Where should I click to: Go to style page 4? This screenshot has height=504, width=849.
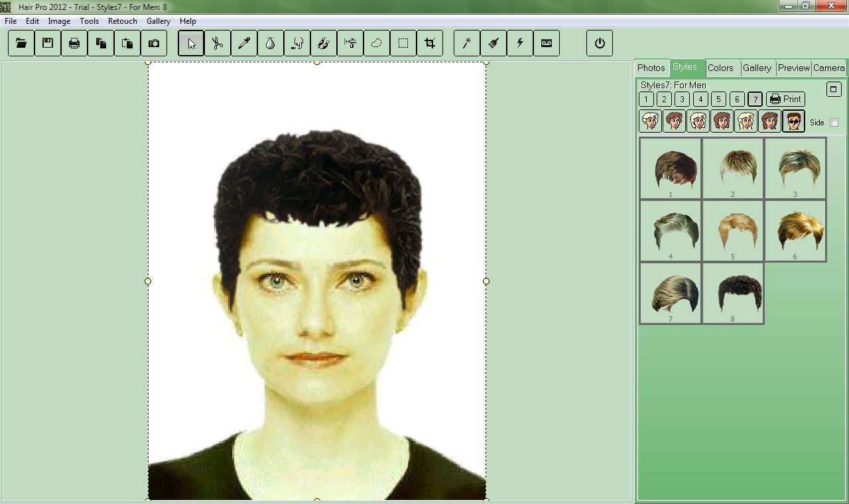700,99
